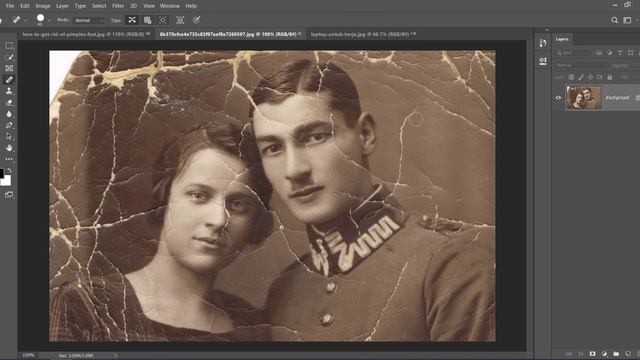Switch to the laptop jpg document tab
Viewport: 640px width, 360px height.
[361, 34]
